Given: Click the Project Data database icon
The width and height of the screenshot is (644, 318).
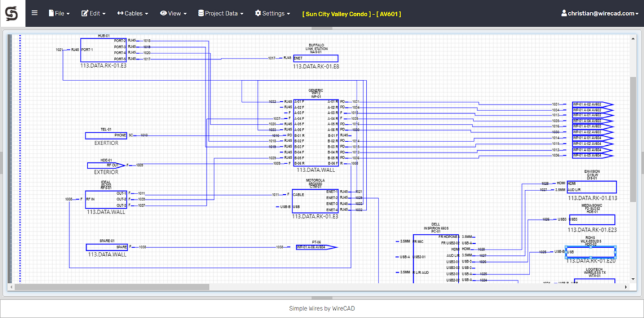Looking at the screenshot, I should 201,13.
